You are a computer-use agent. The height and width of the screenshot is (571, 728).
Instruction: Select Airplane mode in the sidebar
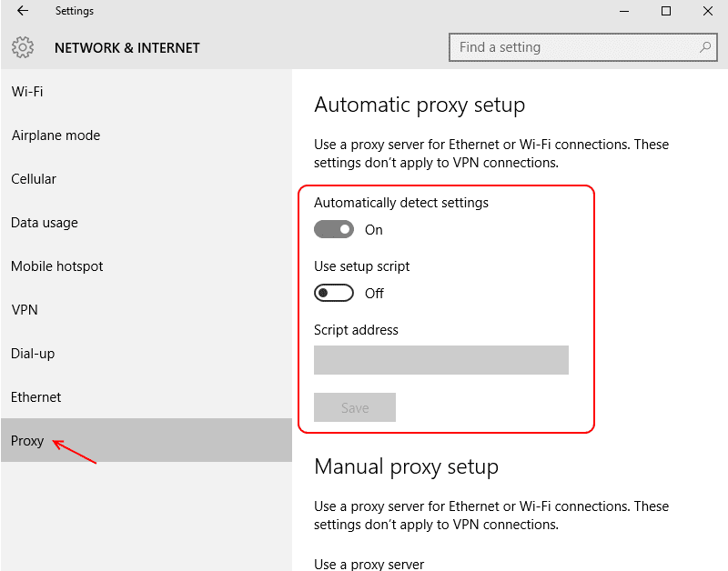tap(56, 135)
